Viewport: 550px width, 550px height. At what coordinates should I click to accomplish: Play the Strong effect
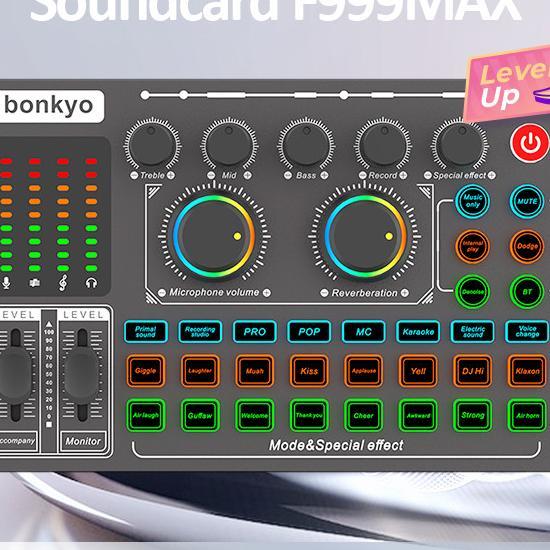472,415
